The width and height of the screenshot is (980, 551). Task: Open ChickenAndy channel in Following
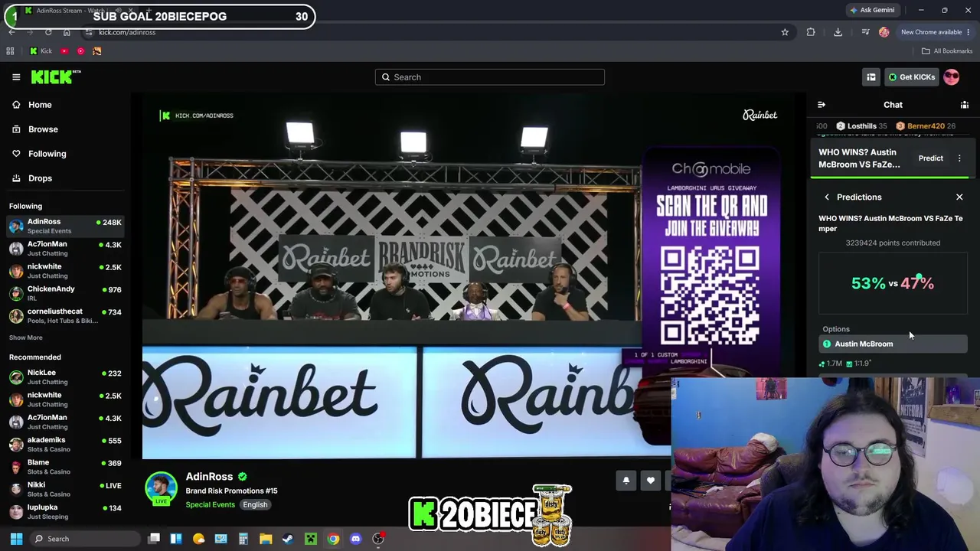[65, 293]
